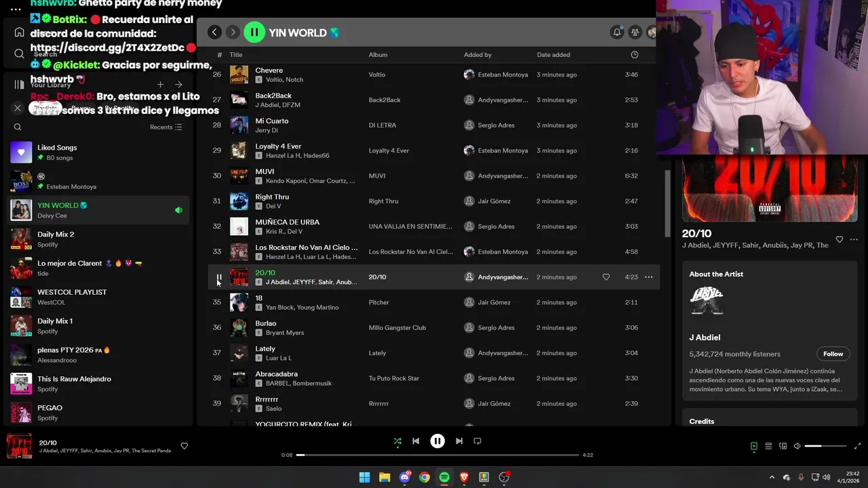The image size is (868, 488).
Task: Open Brave browser from taskbar
Action: [464, 477]
